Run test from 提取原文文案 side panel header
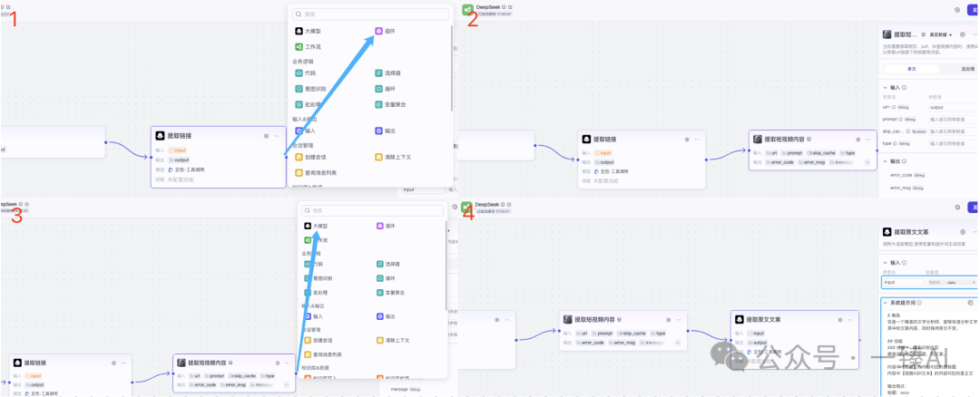Image resolution: width=980 pixels, height=397 pixels. pos(965,232)
